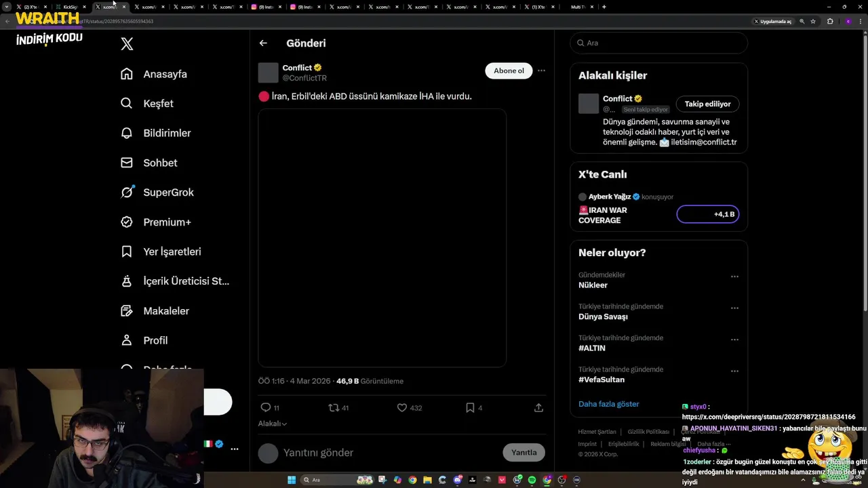
Task: Click Uygulamada aç in address bar
Action: [x=773, y=22]
